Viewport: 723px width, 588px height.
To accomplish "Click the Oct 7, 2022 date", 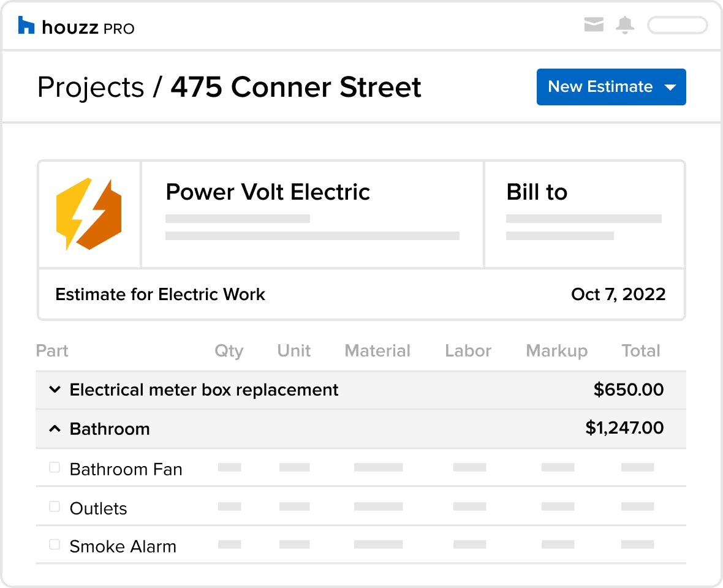I will tap(618, 294).
